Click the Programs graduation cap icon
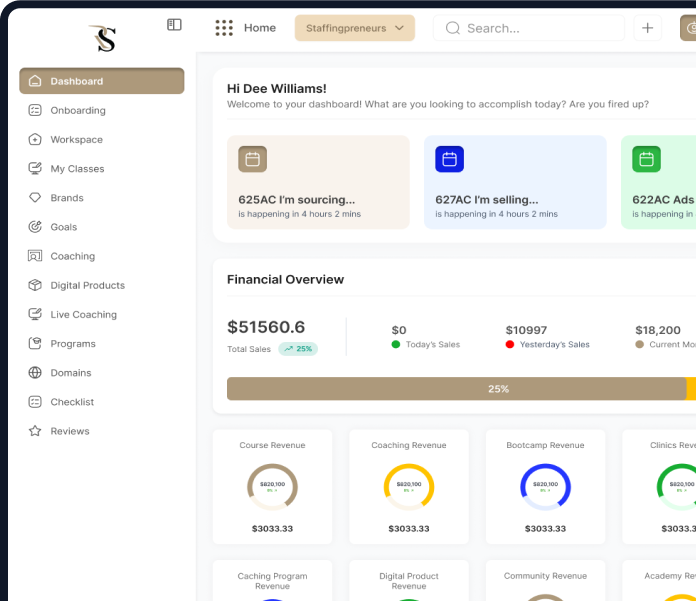The width and height of the screenshot is (696, 601). [x=35, y=343]
